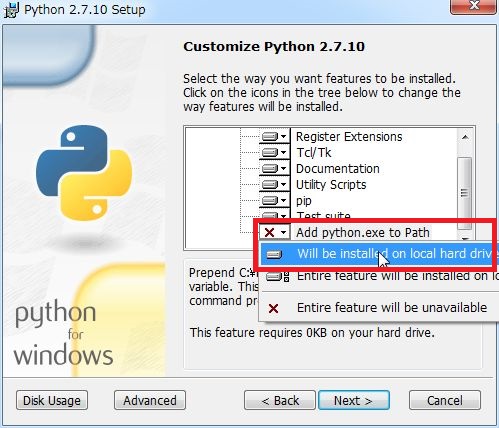
Task: Click the Documentation feature drive icon
Action: coord(270,169)
